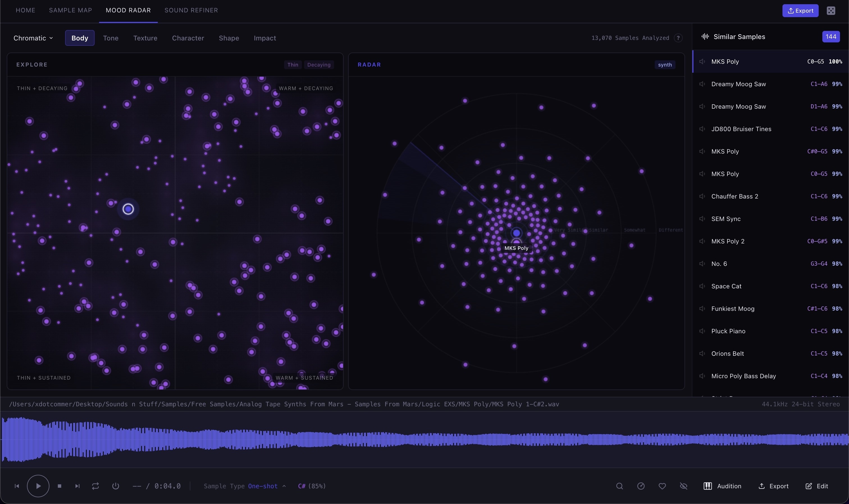This screenshot has width=849, height=504.
Task: Open the help tooltip next to Samples Analyzed
Action: click(x=678, y=38)
